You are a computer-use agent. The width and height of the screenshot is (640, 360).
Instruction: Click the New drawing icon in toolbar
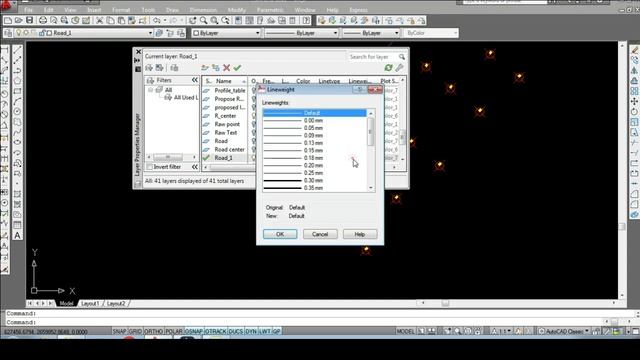[x=8, y=20]
